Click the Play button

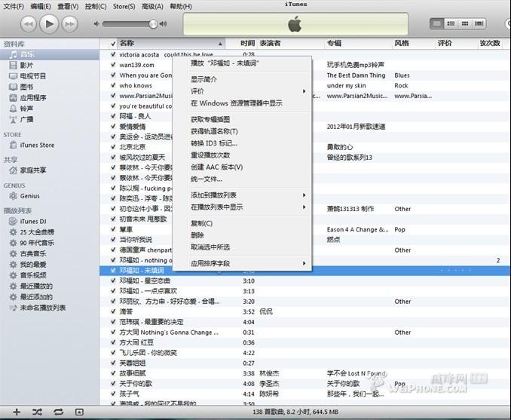tap(49, 24)
